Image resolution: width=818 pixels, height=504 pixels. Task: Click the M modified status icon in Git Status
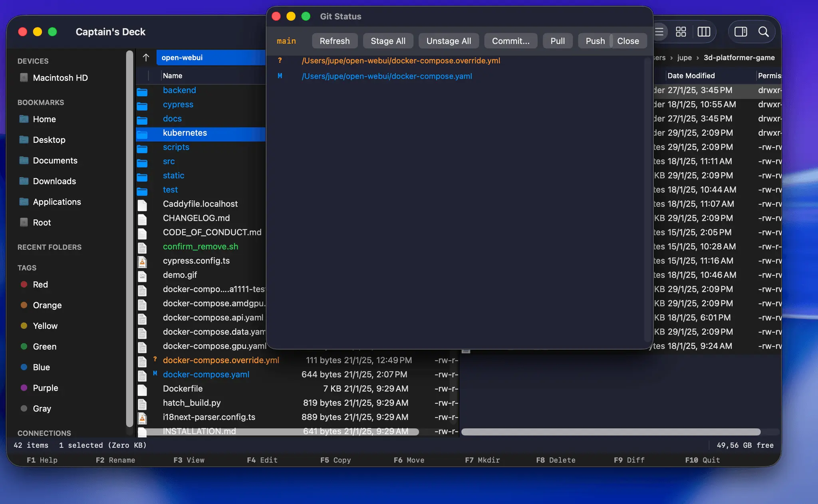point(280,76)
